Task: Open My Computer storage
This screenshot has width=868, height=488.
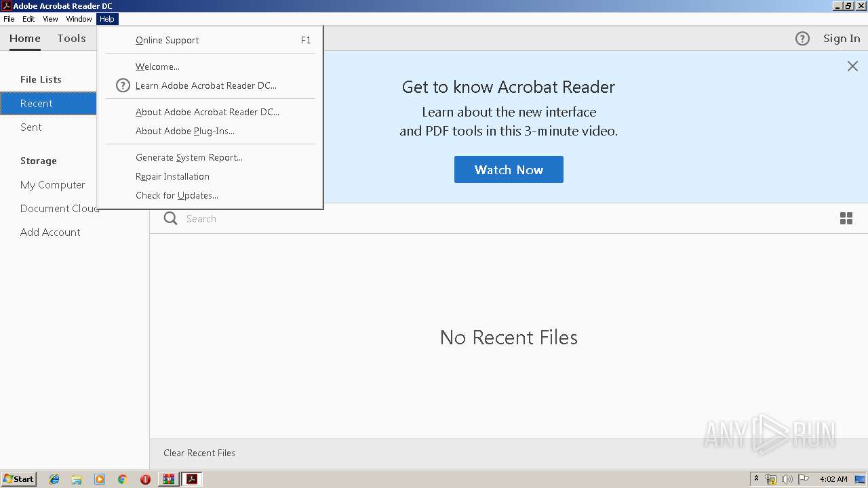Action: pos(53,185)
